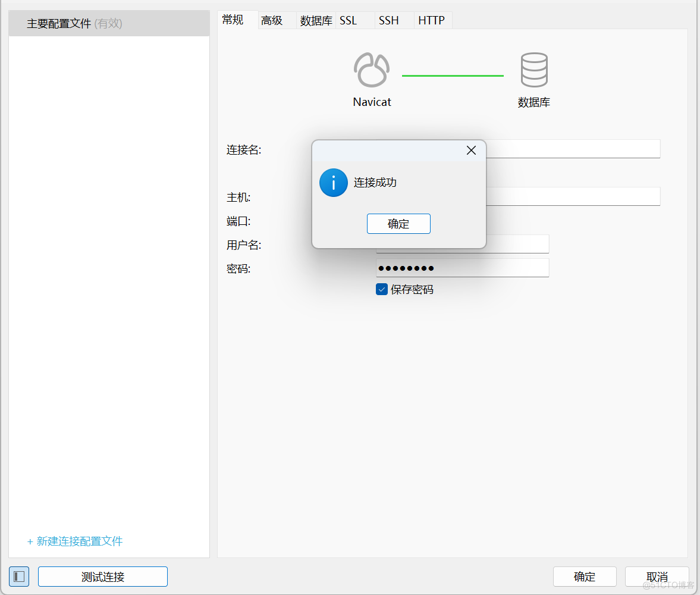Open the SSL tab
Screen dimensions: 700x595
tap(348, 20)
